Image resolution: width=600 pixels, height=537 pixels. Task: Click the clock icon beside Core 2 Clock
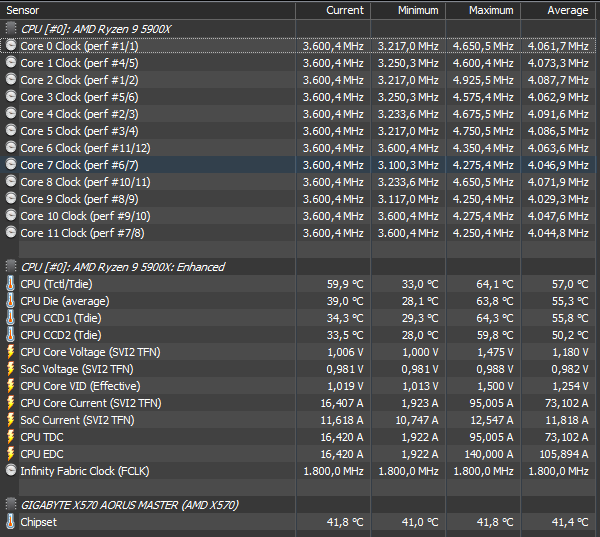[11, 80]
